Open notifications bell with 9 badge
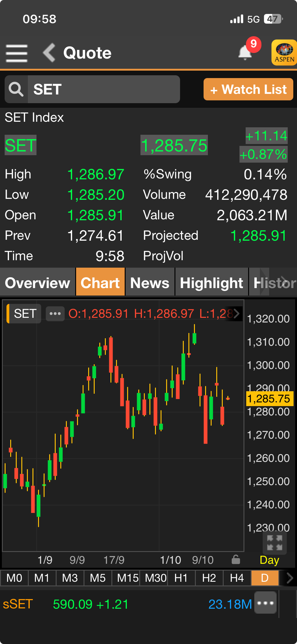Viewport: 297px width, 644px height. point(245,53)
